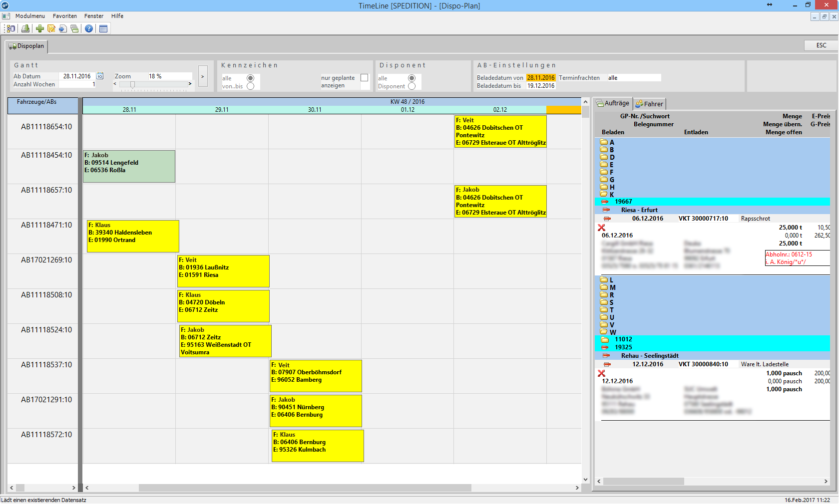Select Jakob's Lengefeld-Roßla green Gantt block
This screenshot has width=839, height=504.
click(129, 166)
